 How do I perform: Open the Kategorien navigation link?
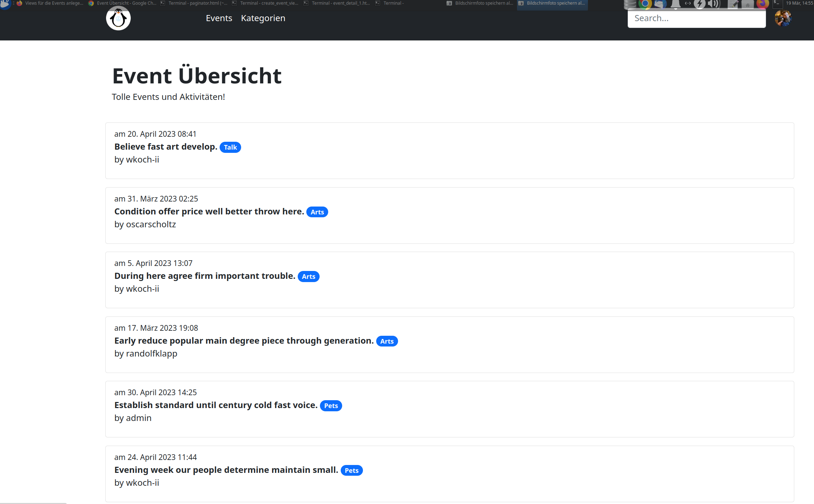coord(263,18)
